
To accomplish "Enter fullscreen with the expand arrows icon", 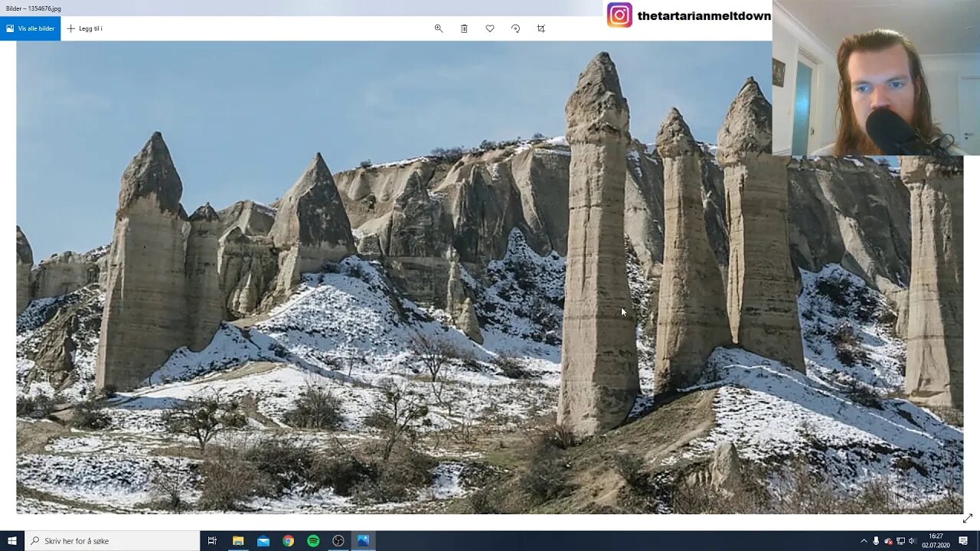I will [967, 519].
